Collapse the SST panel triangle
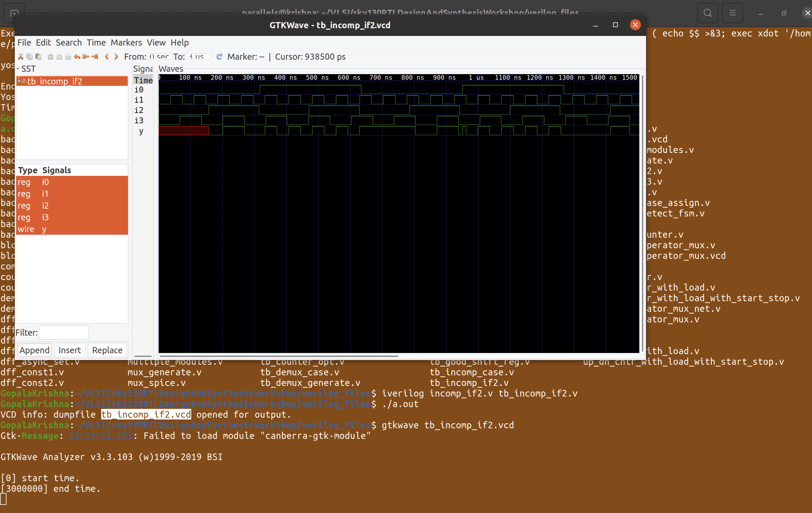812x513 pixels. point(19,69)
